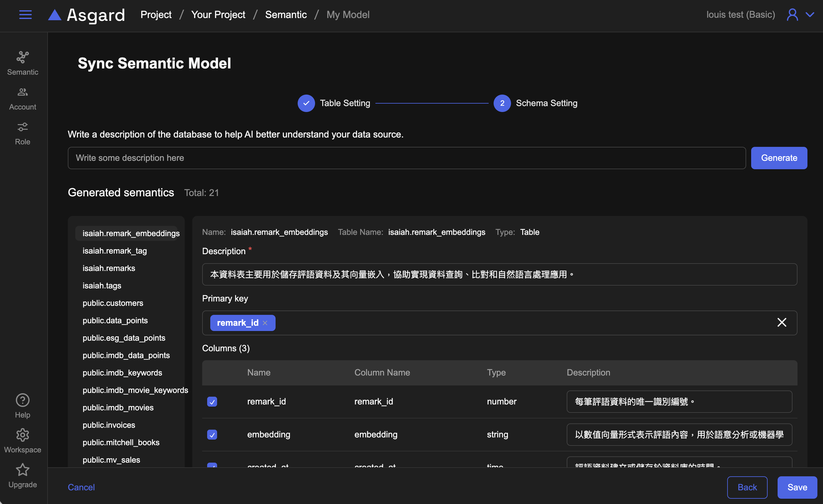The width and height of the screenshot is (823, 504).
Task: Open the Role sidebar icon
Action: (22, 127)
